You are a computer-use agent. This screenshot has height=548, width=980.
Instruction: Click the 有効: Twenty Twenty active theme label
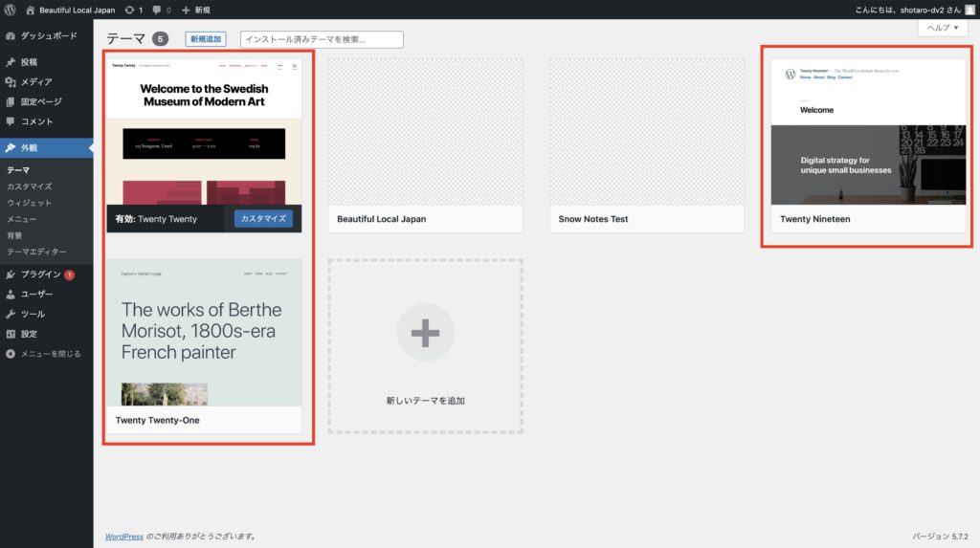point(156,219)
